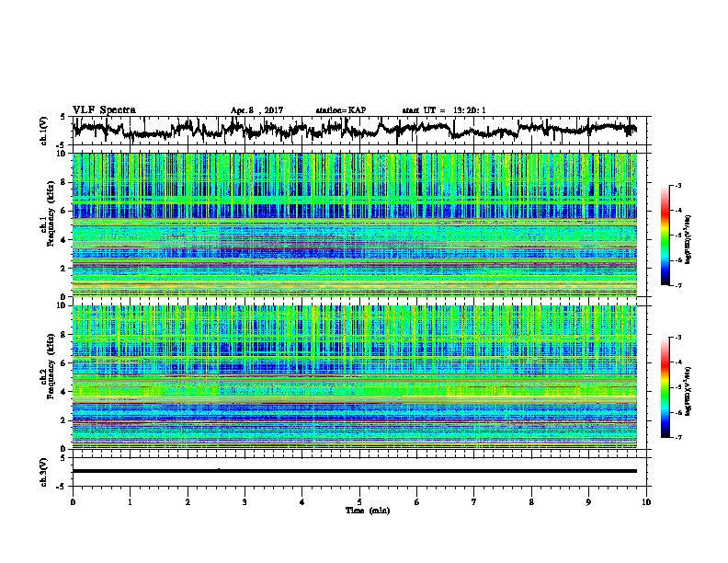Click the time axis tick label "1" minute
Viewport: 728px width, 563px height.
(130, 501)
